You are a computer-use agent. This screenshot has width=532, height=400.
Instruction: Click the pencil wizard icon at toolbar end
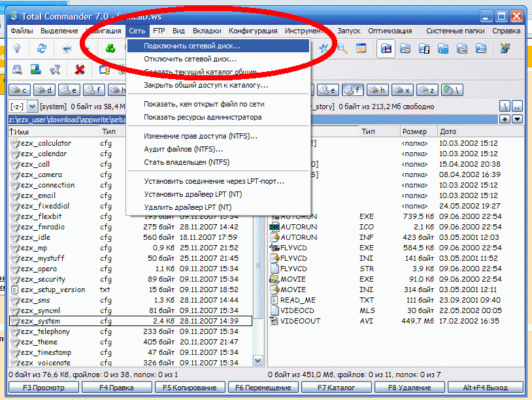click(505, 49)
